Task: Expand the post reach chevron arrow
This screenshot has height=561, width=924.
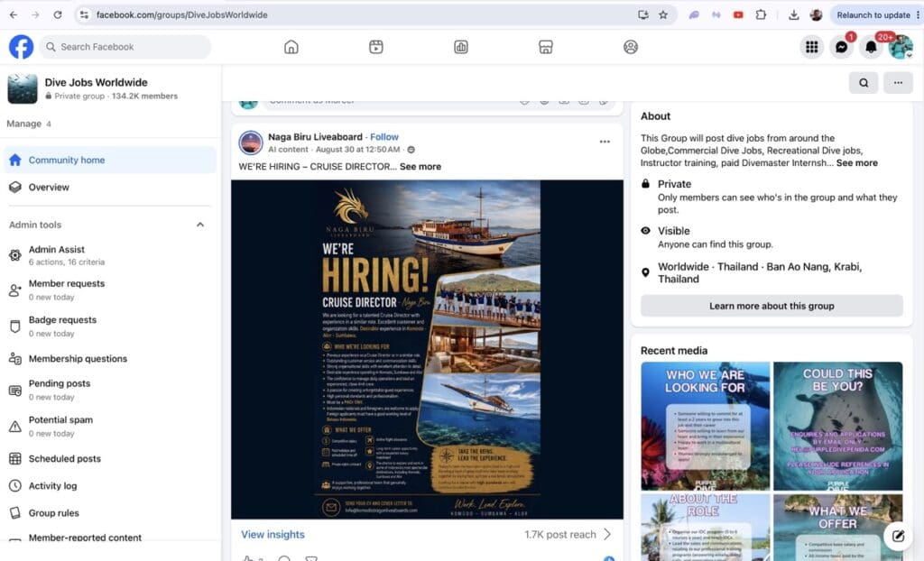Action: [607, 535]
